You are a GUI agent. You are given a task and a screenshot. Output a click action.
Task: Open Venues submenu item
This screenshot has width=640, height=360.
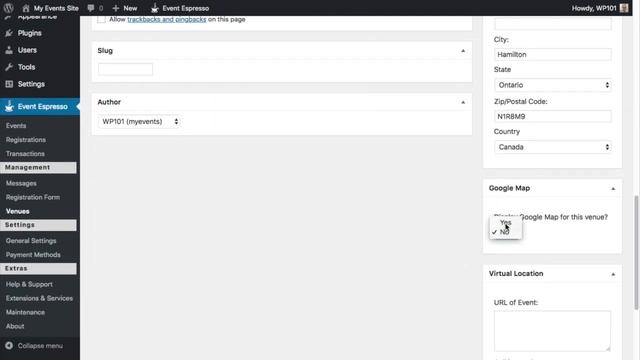tap(18, 211)
